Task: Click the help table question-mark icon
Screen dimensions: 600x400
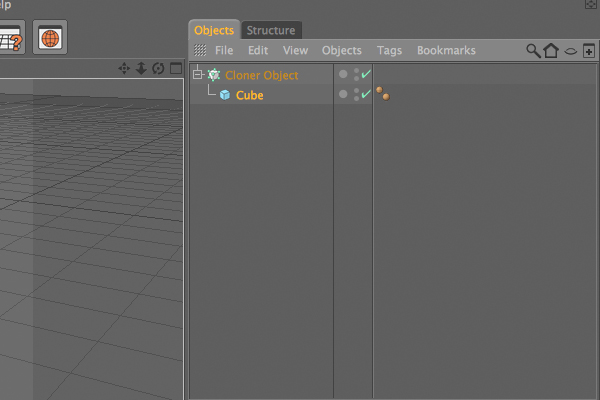Action: point(11,38)
